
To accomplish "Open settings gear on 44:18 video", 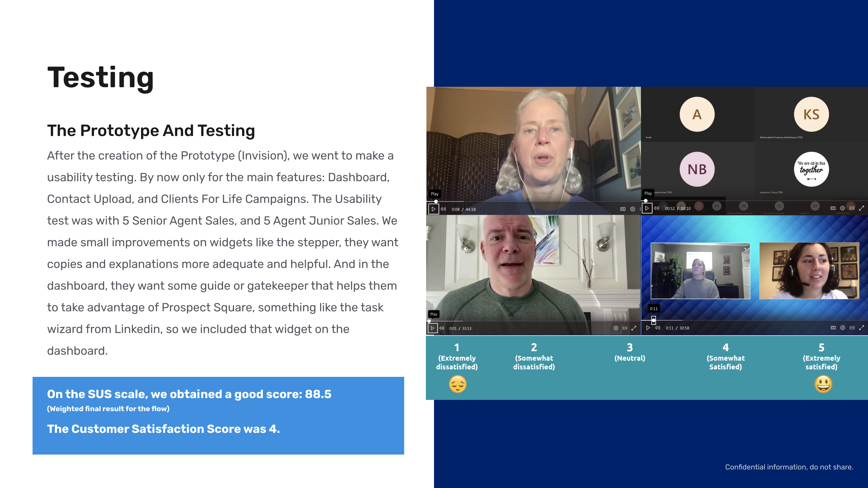I will point(632,209).
